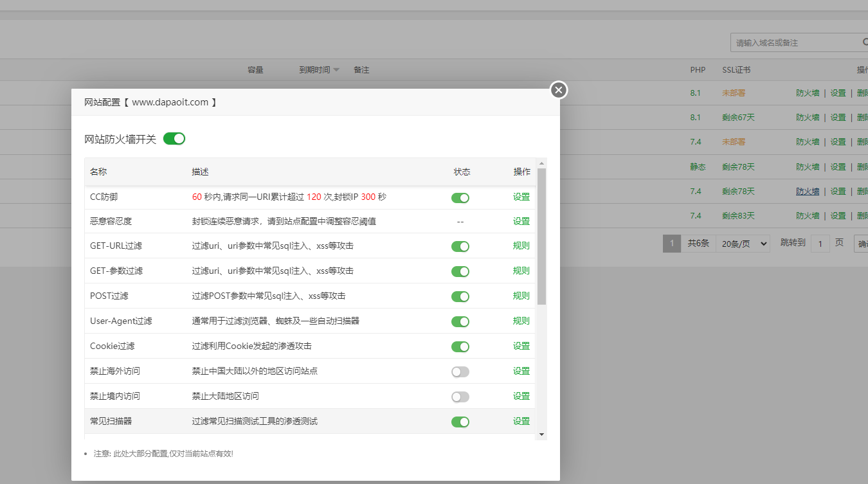Click page 1 pagination button
Viewport: 868px width, 484px height.
[x=672, y=244]
